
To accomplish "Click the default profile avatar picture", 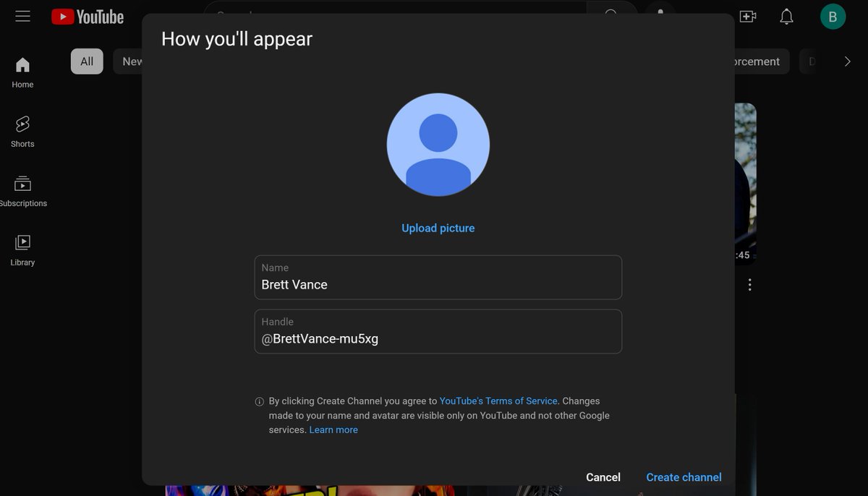I will tap(438, 145).
